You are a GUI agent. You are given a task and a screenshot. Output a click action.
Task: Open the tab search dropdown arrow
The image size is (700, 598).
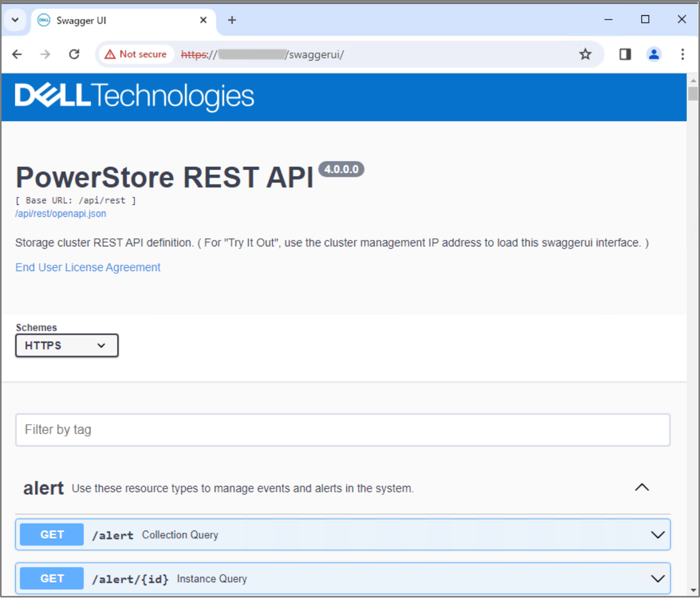[15, 20]
